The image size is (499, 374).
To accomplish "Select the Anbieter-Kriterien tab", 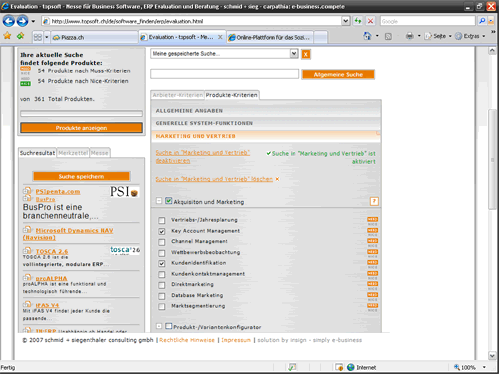I will pos(177,95).
